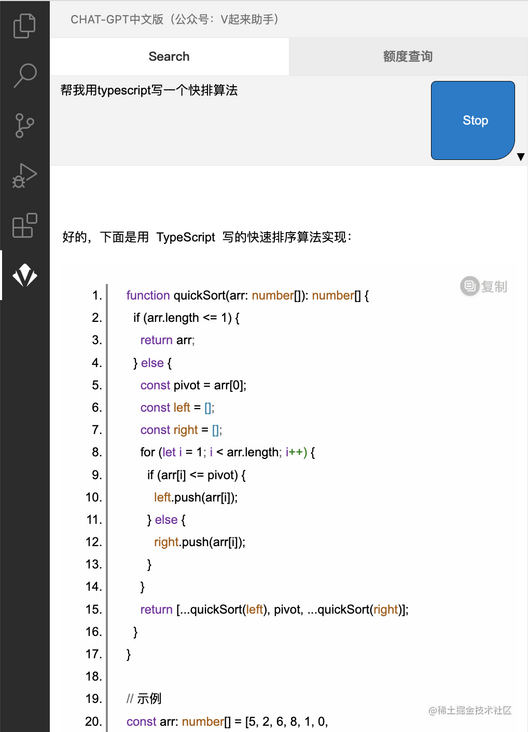This screenshot has height=732, width=528.
Task: Click code line 6 const left
Action: click(177, 408)
